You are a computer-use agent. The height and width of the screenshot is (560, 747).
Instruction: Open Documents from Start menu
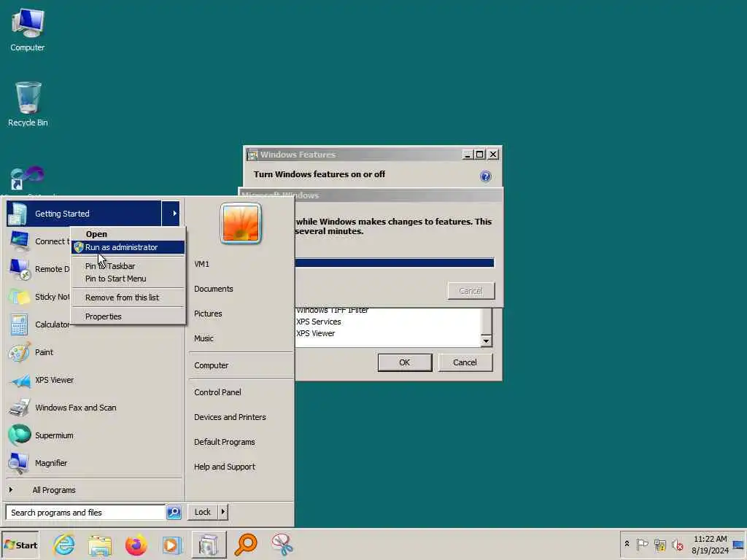tap(214, 289)
